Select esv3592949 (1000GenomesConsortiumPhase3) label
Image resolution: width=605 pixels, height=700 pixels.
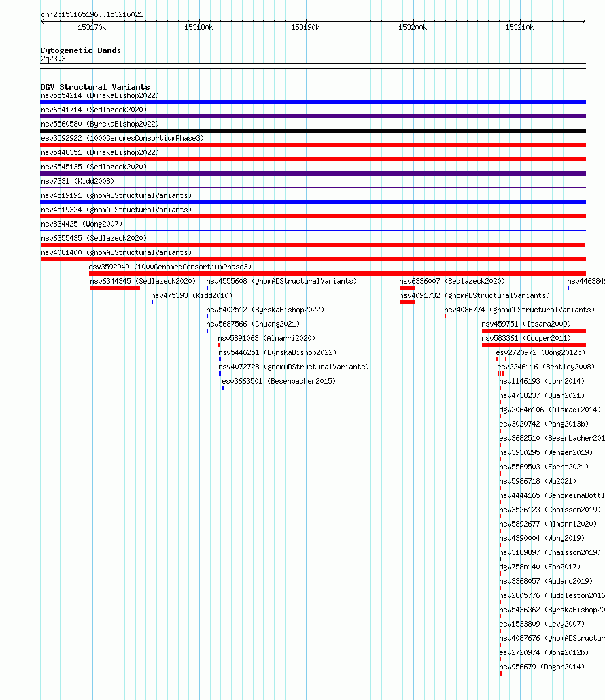(170, 267)
